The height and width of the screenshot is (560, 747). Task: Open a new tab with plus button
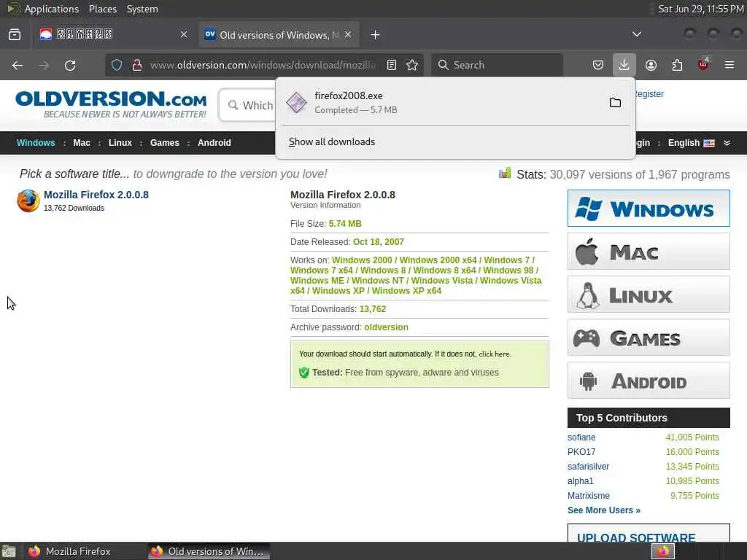tap(376, 35)
